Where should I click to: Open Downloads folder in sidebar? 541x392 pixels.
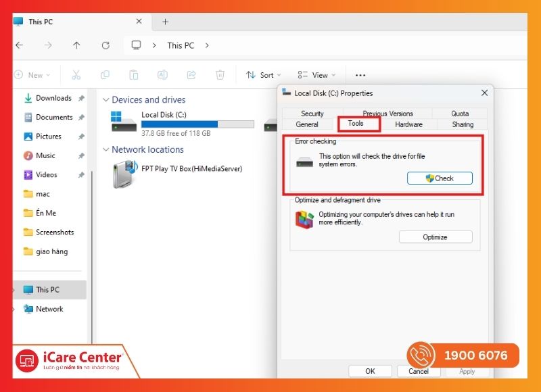pyautogui.click(x=53, y=98)
